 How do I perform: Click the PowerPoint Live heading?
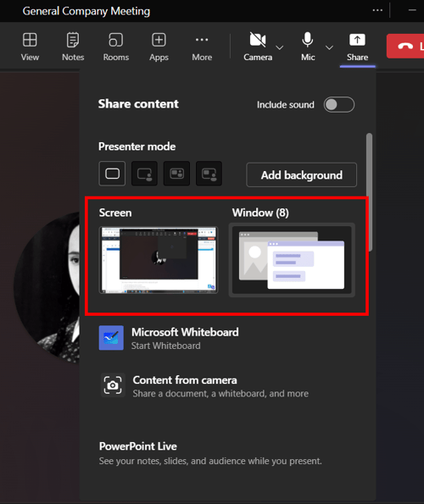click(138, 446)
